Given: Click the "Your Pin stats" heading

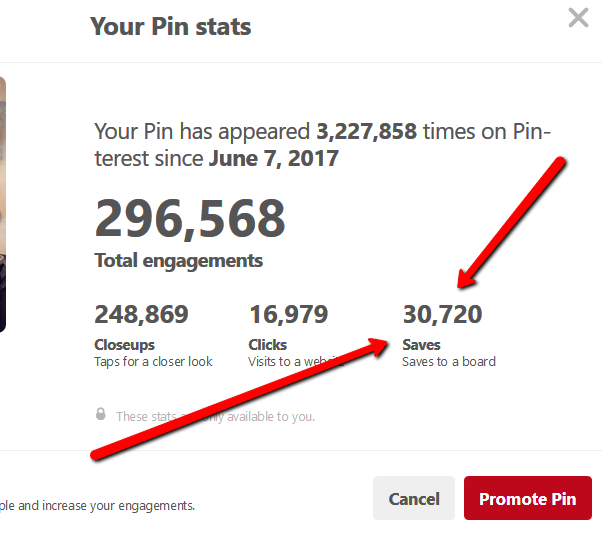Looking at the screenshot, I should [x=170, y=26].
